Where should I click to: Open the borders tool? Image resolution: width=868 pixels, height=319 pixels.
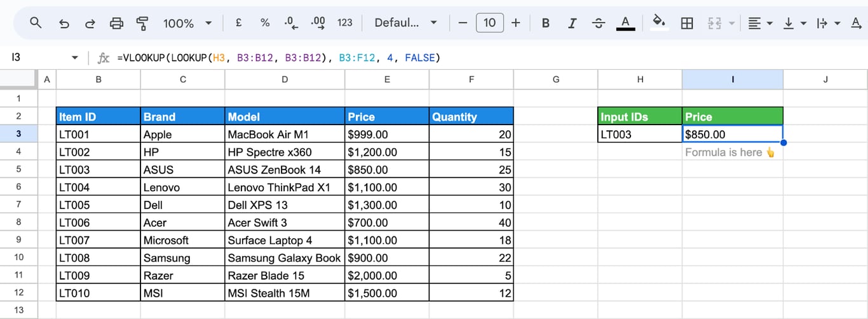pos(686,23)
